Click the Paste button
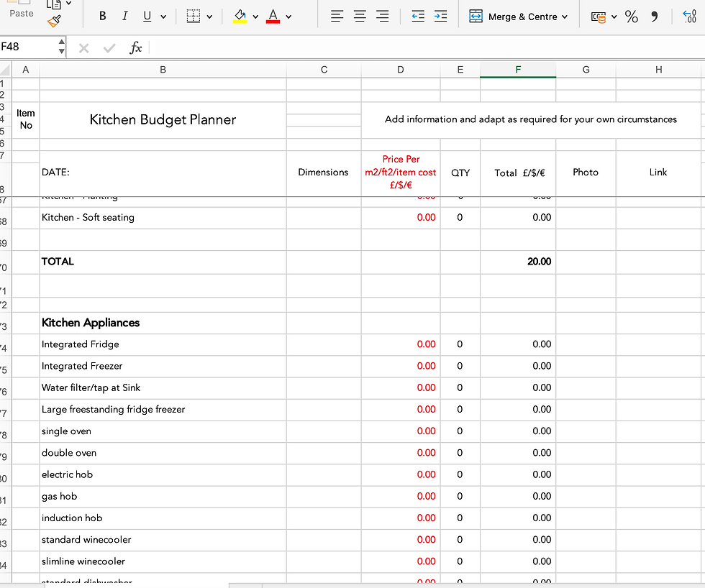Image resolution: width=705 pixels, height=588 pixels. pyautogui.click(x=21, y=9)
